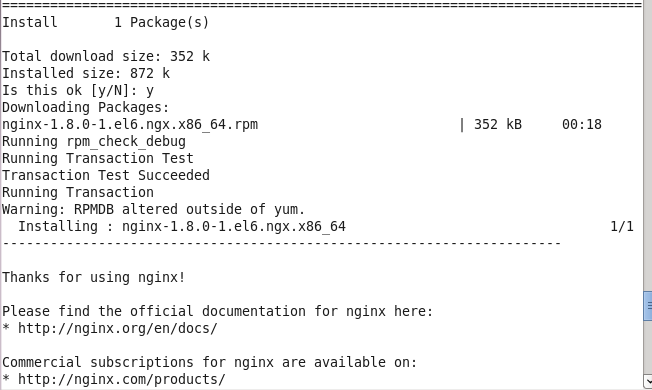Screen dimensions: 652x390
Task: Click the scrollbar track above the thumb
Action: point(648,146)
